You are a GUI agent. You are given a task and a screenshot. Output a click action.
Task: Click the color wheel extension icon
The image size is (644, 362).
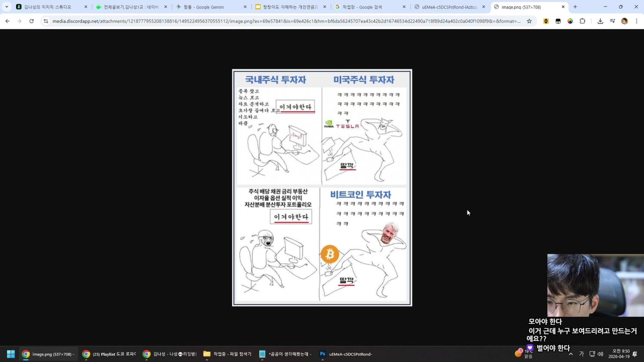tap(570, 21)
